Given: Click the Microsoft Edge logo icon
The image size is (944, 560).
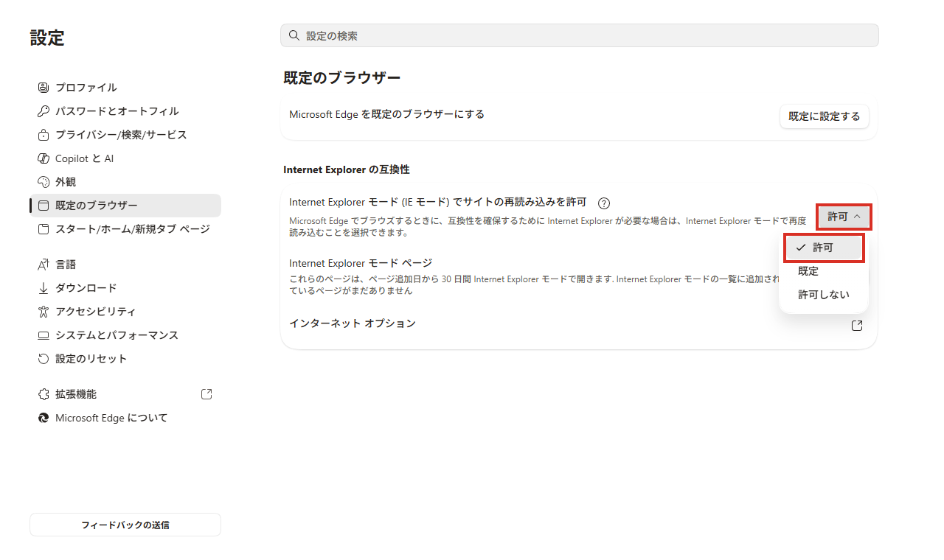Looking at the screenshot, I should click(x=43, y=418).
